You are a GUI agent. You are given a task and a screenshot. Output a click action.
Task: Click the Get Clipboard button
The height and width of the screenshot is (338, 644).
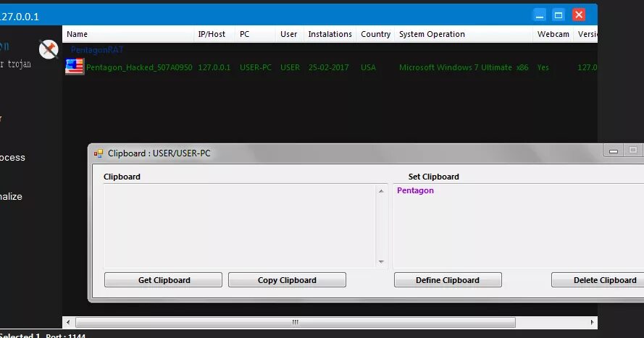pos(163,280)
